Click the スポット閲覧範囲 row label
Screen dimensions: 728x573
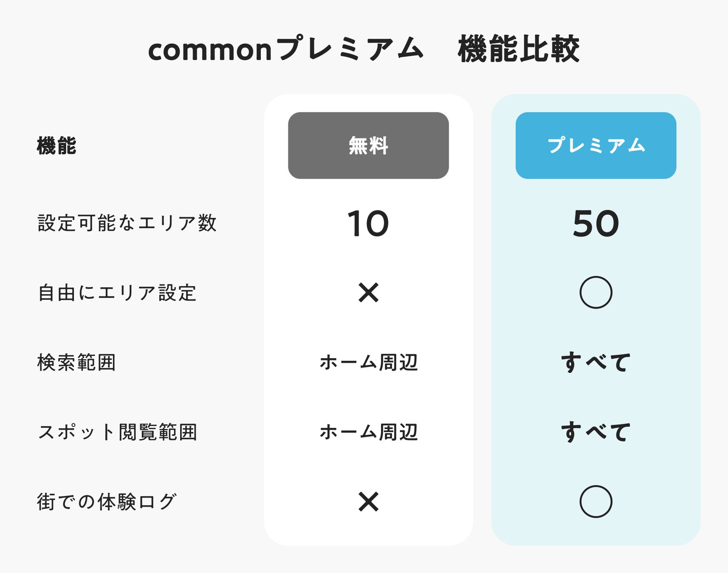pos(117,432)
